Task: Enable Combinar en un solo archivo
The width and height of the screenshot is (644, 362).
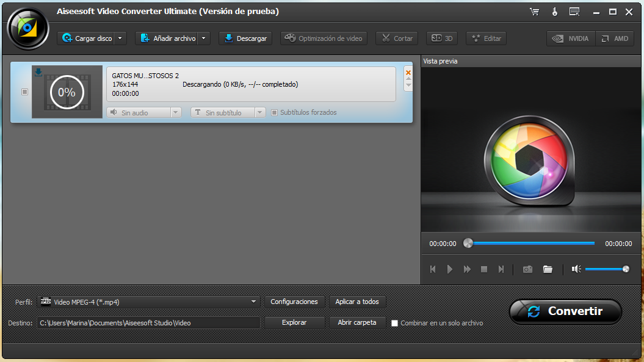Action: click(395, 324)
